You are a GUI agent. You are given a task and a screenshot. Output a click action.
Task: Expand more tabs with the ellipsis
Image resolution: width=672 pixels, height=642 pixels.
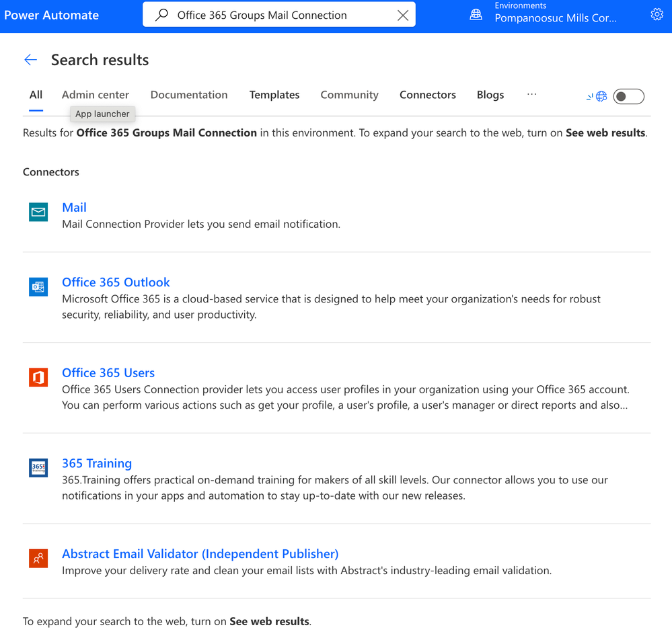tap(531, 95)
